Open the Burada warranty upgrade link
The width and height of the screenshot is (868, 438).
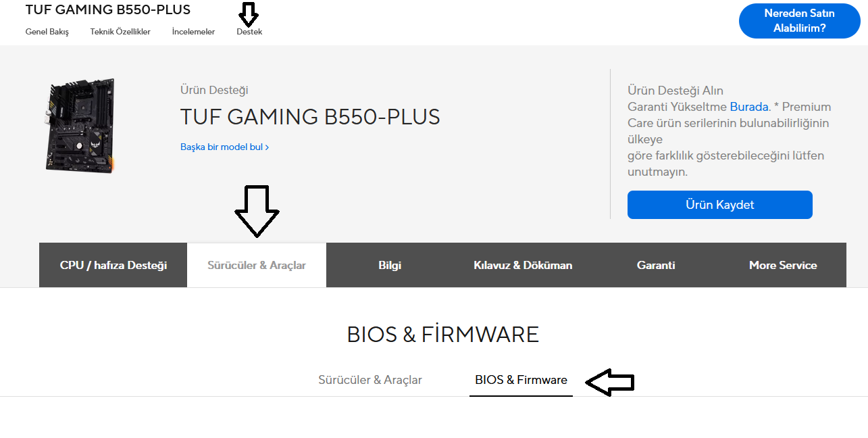click(748, 107)
